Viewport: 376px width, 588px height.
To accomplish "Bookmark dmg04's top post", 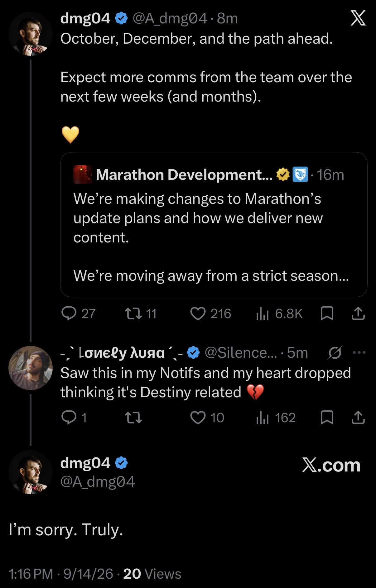I will click(x=327, y=313).
